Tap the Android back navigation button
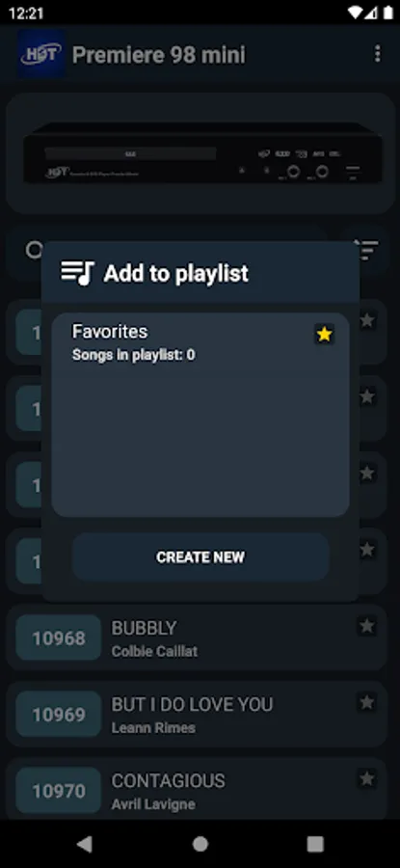This screenshot has height=868, width=400. pos(84,844)
